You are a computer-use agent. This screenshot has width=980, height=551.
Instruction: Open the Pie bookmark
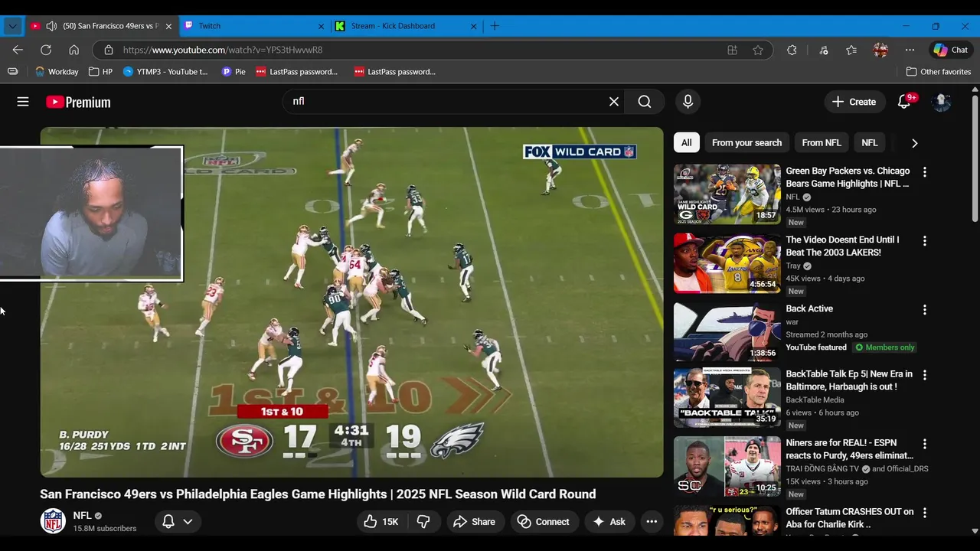234,72
